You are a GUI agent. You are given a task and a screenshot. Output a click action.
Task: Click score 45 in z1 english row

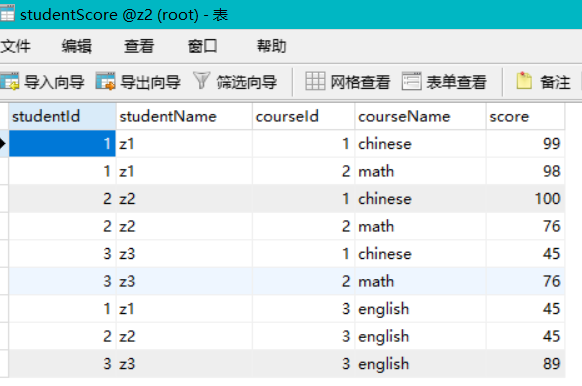pyautogui.click(x=526, y=309)
